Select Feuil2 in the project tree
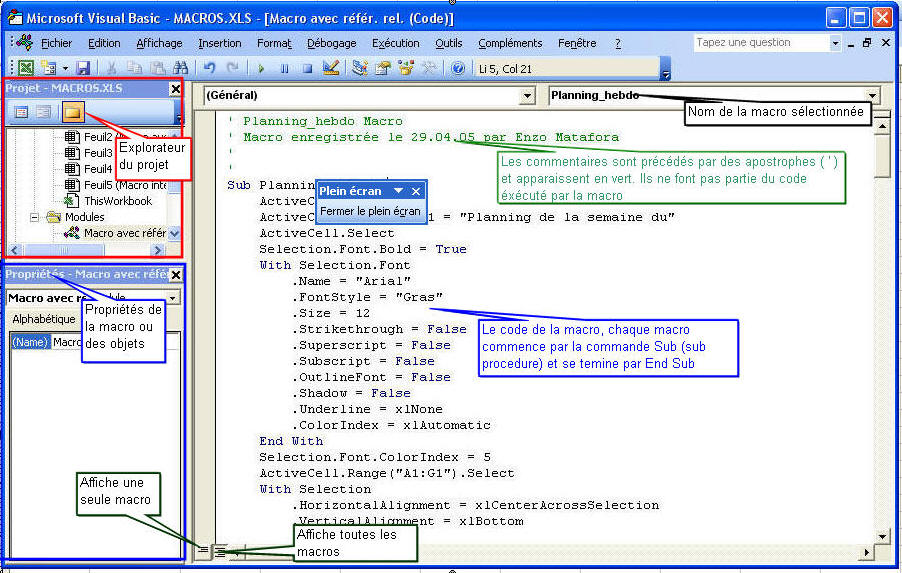The width and height of the screenshot is (902, 573). point(98,137)
